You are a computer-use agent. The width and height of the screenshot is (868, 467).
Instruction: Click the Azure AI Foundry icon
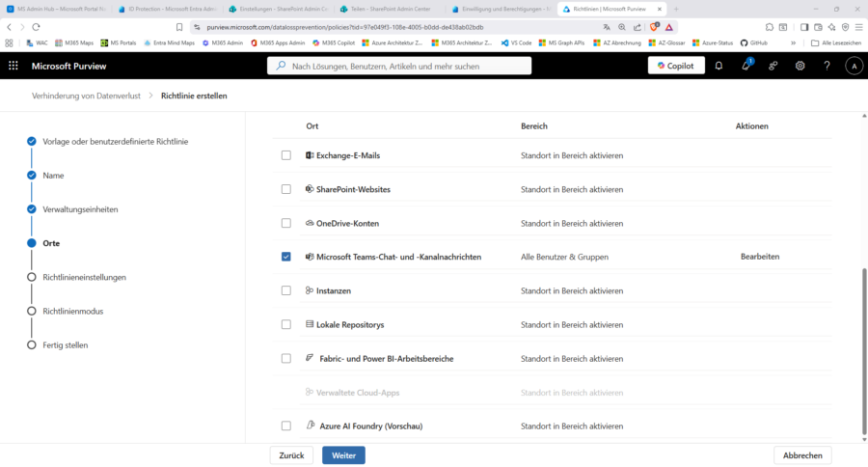(x=310, y=426)
